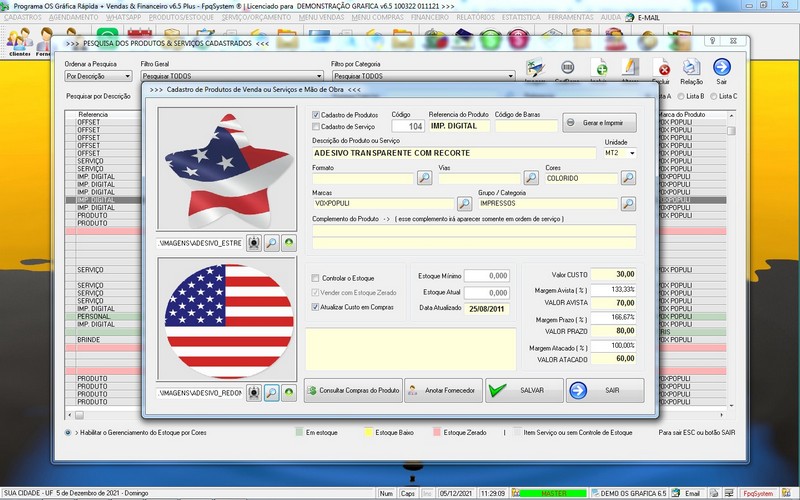Click the SALVAR button
800x500 pixels.
coord(524,390)
